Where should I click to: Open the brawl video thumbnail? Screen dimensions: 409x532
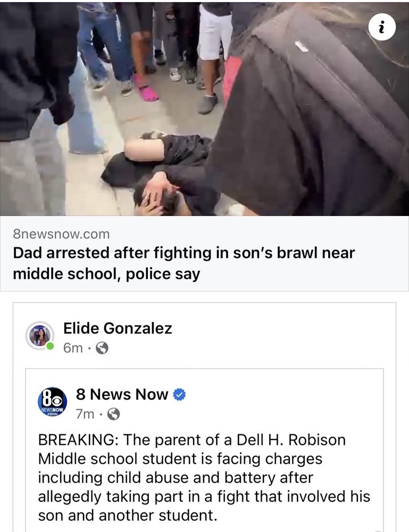[x=204, y=108]
